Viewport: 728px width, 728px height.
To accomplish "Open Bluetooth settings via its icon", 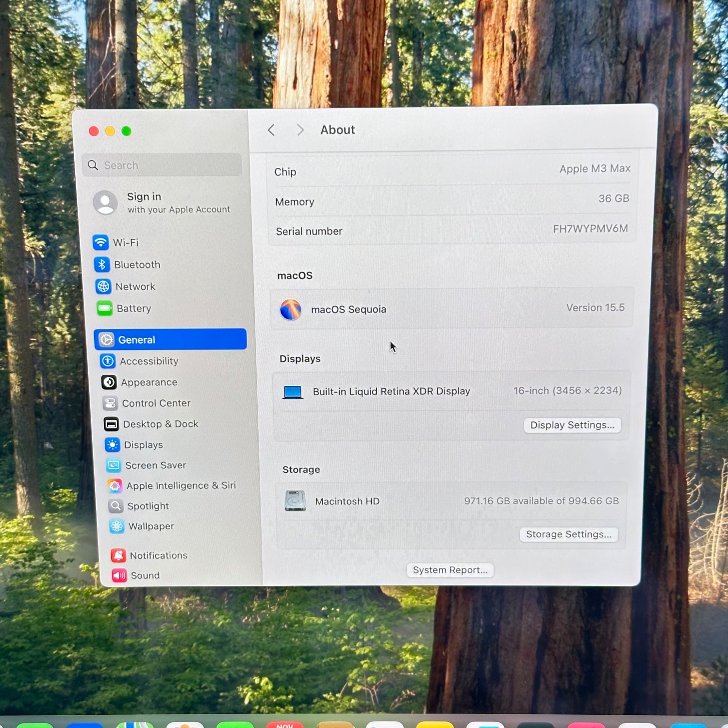I will [x=102, y=265].
